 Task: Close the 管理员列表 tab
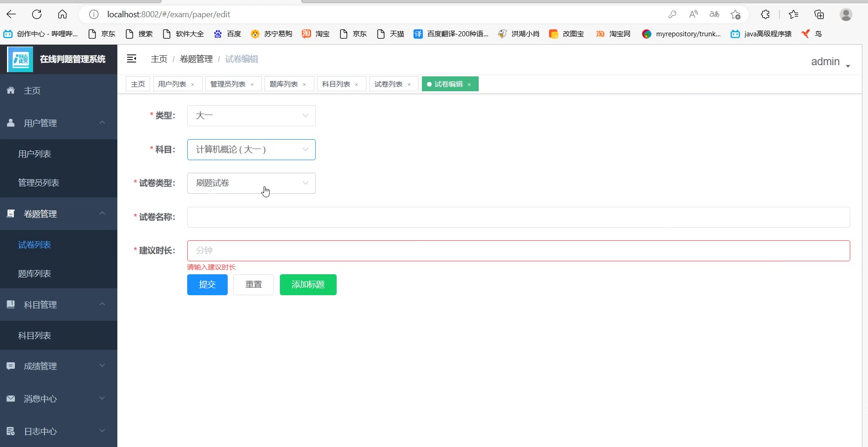point(252,84)
